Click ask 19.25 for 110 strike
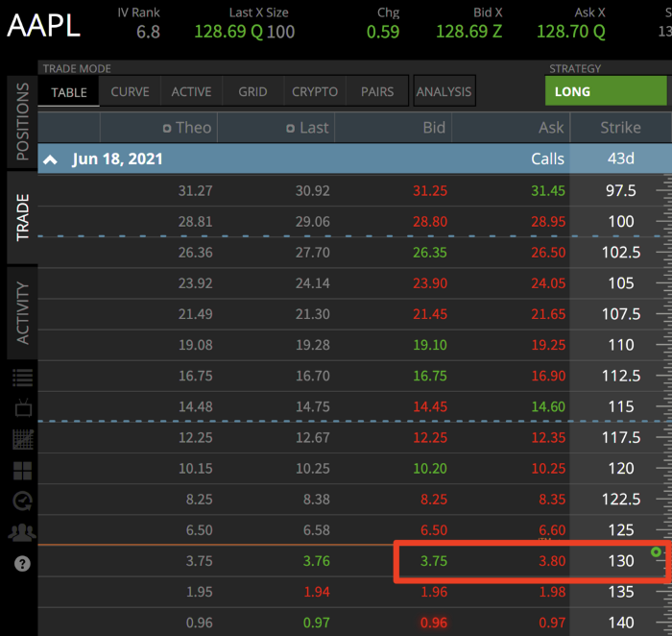The width and height of the screenshot is (672, 636). point(548,345)
